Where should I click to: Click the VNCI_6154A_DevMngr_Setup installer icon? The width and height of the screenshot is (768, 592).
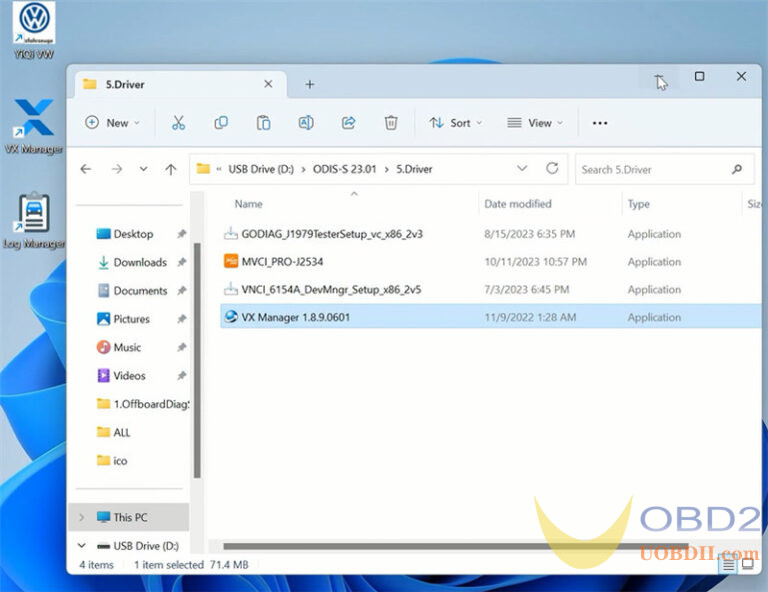(x=231, y=289)
